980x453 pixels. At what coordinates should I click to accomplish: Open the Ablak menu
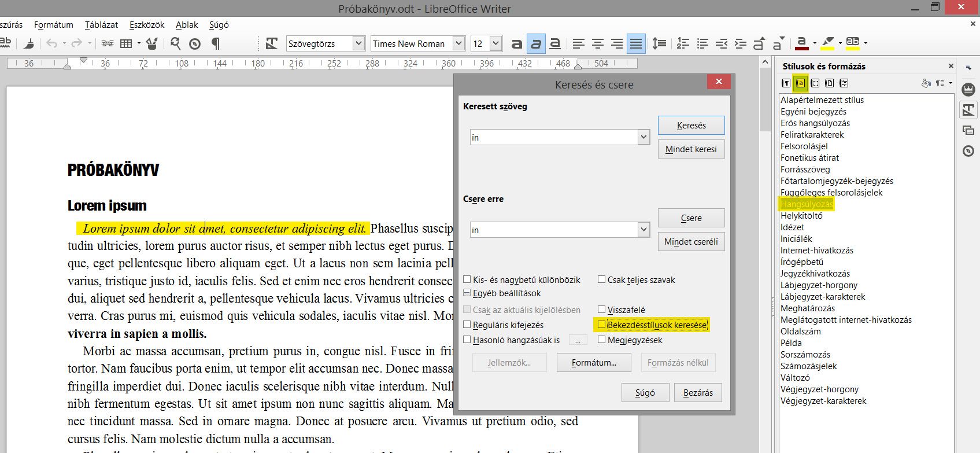(x=187, y=25)
